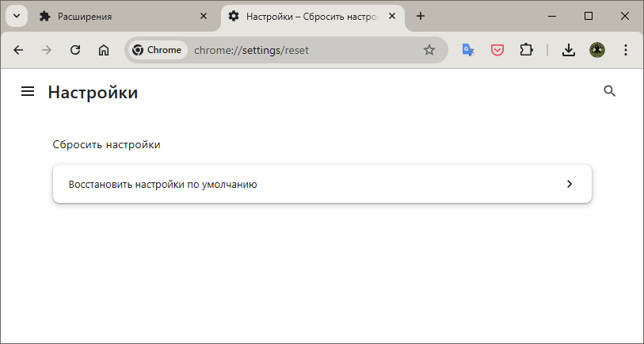
Task: Go back to previous page
Action: (18, 50)
